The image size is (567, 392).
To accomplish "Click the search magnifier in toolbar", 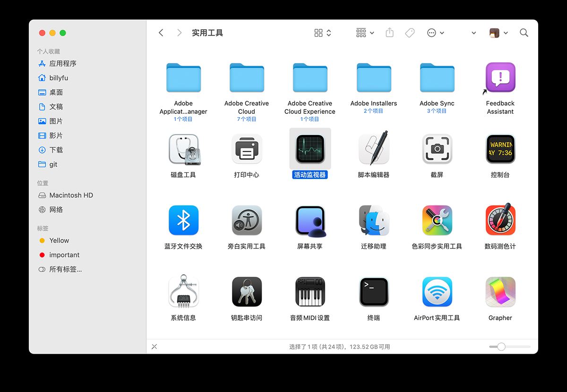I will point(524,33).
